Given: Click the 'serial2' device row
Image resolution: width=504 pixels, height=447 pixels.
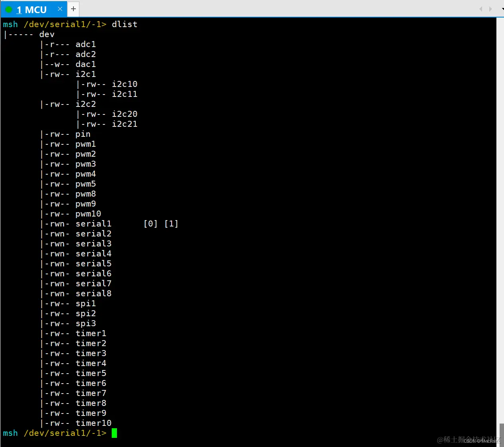Looking at the screenshot, I should pyautogui.click(x=76, y=234).
